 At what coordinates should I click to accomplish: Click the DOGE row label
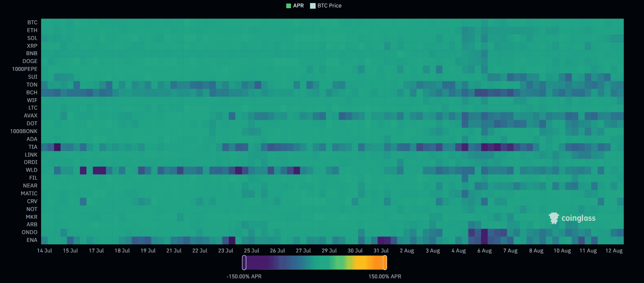pos(30,61)
